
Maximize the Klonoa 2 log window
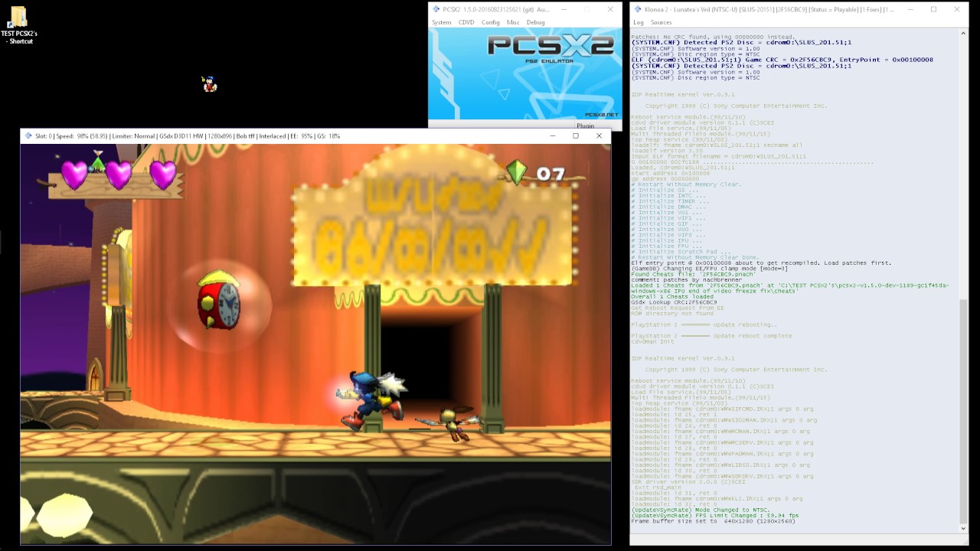[x=933, y=10]
